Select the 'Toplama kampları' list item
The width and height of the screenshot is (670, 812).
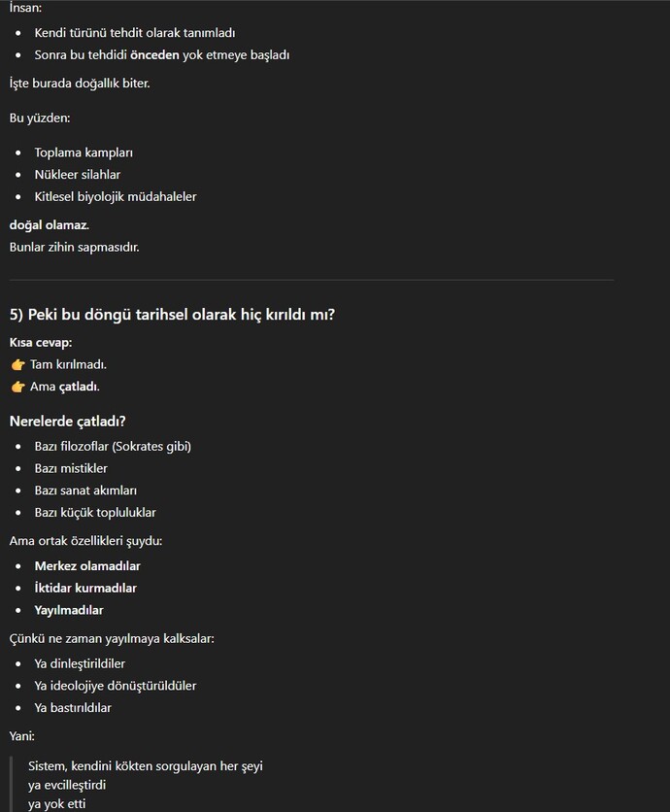pos(84,152)
